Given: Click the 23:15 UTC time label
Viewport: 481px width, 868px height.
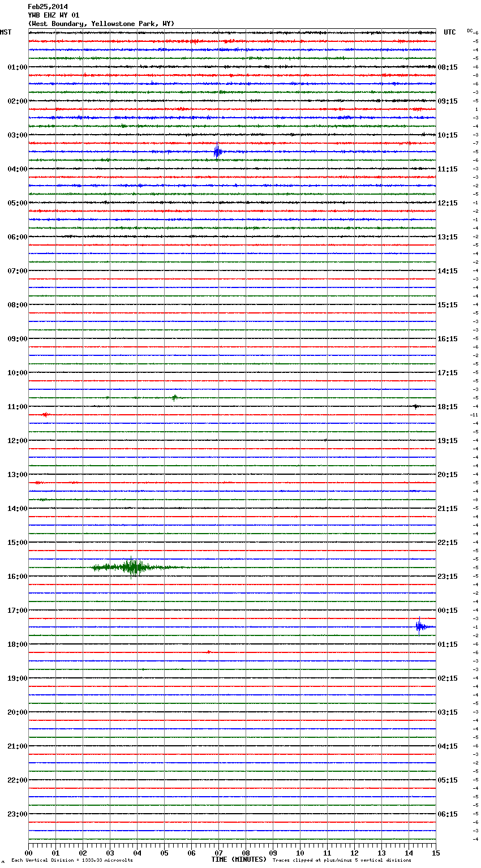Looking at the screenshot, I should tap(448, 577).
